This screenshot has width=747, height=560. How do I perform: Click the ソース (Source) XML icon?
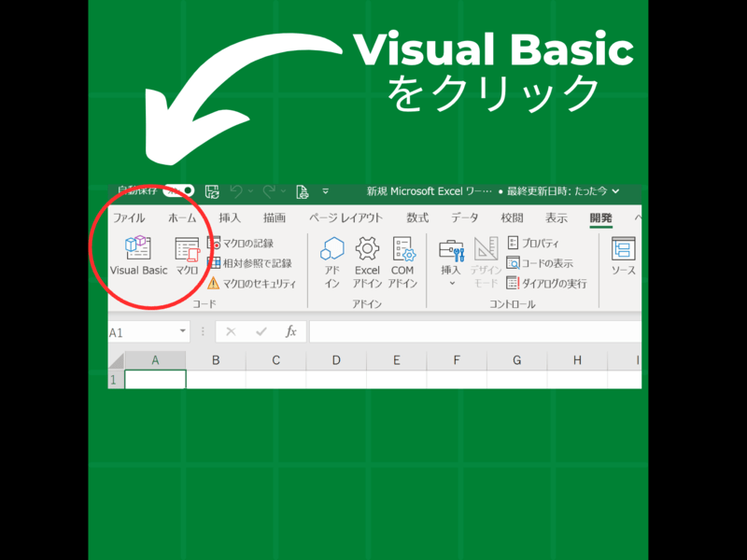(623, 256)
